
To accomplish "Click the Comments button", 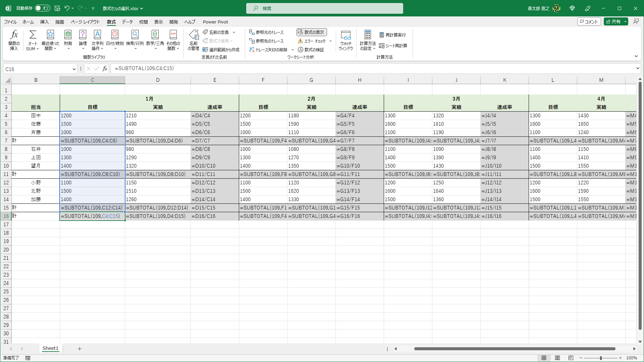I will 589,22.
